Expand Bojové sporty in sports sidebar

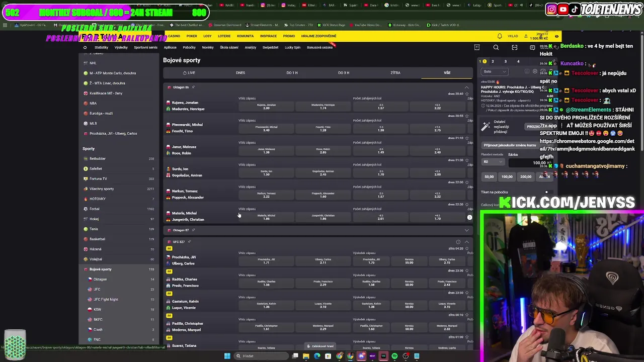click(x=119, y=269)
